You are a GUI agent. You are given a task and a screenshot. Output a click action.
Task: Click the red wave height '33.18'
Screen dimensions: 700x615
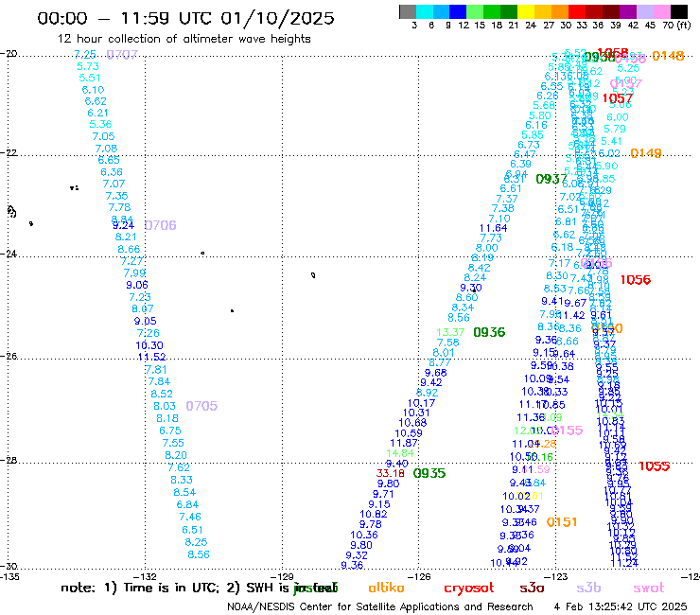(x=390, y=473)
